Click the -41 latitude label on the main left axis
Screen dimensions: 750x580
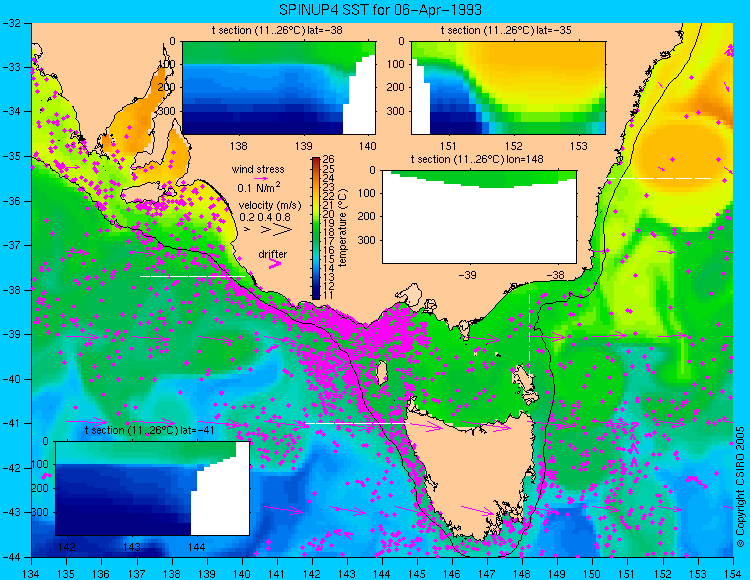tap(12, 424)
